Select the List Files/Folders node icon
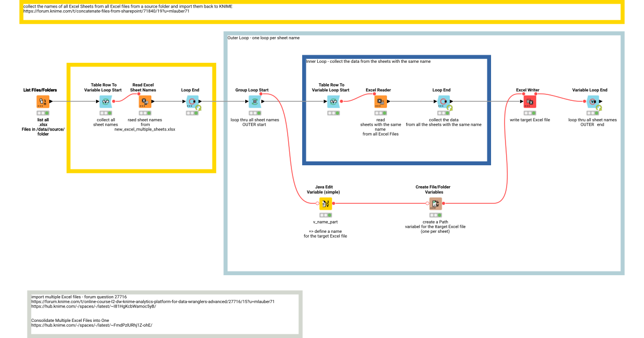 (x=43, y=101)
